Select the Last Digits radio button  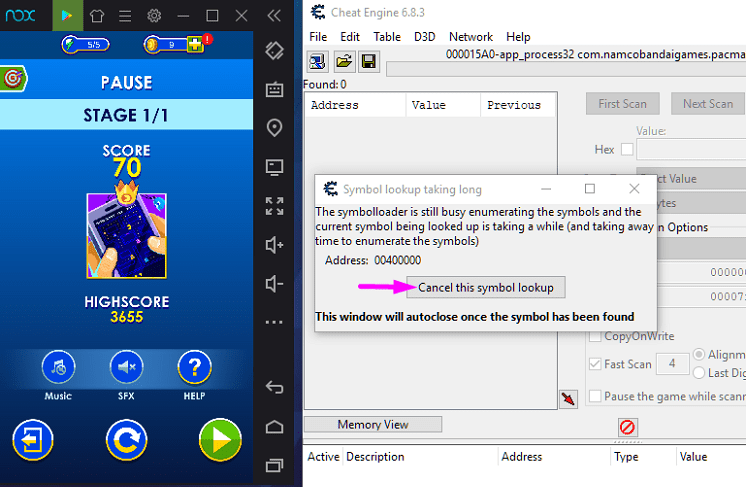[x=699, y=373]
